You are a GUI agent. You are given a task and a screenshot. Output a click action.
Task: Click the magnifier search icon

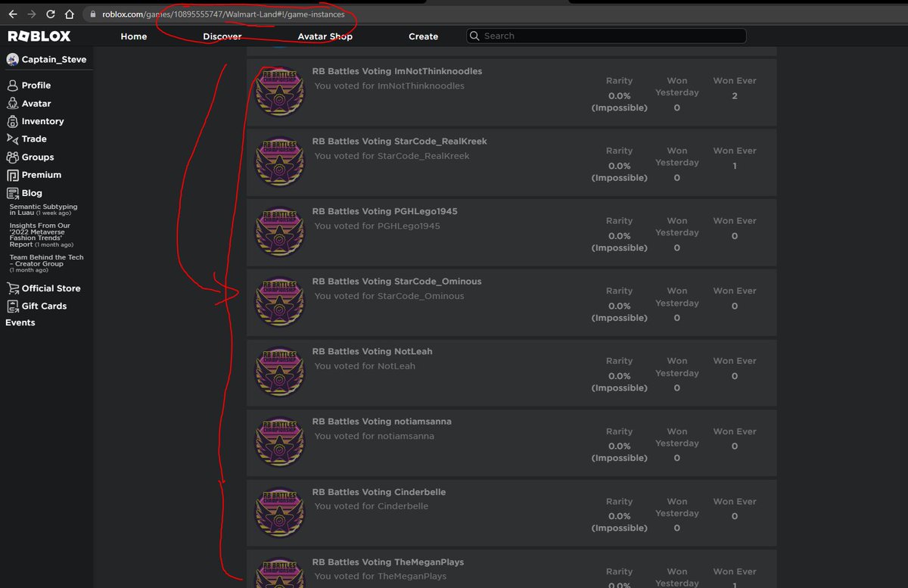(x=474, y=36)
